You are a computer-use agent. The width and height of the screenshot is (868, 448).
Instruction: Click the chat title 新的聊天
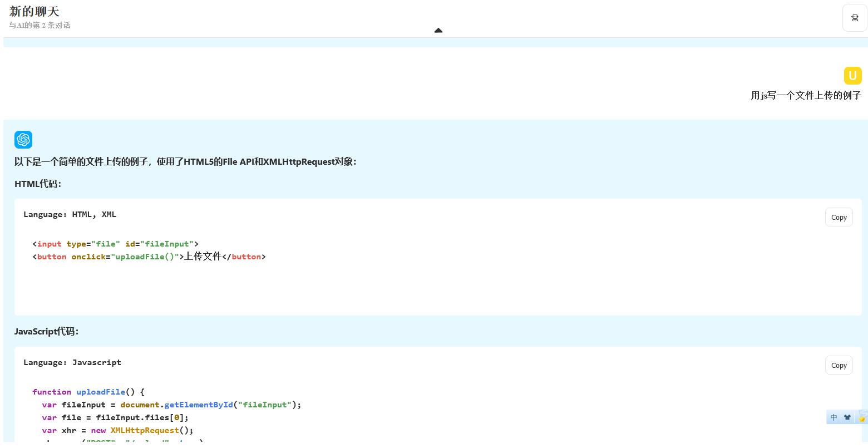(x=34, y=12)
